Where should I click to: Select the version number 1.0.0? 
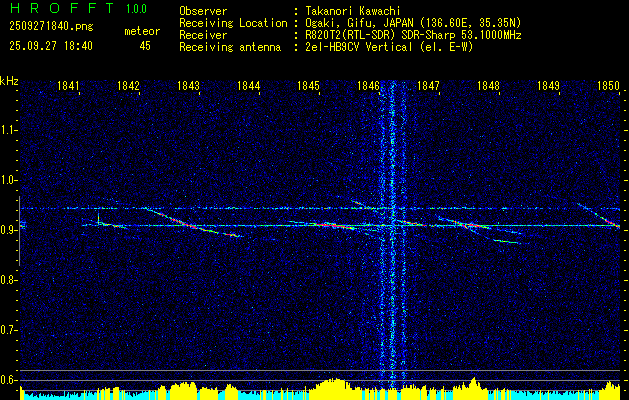point(136,9)
